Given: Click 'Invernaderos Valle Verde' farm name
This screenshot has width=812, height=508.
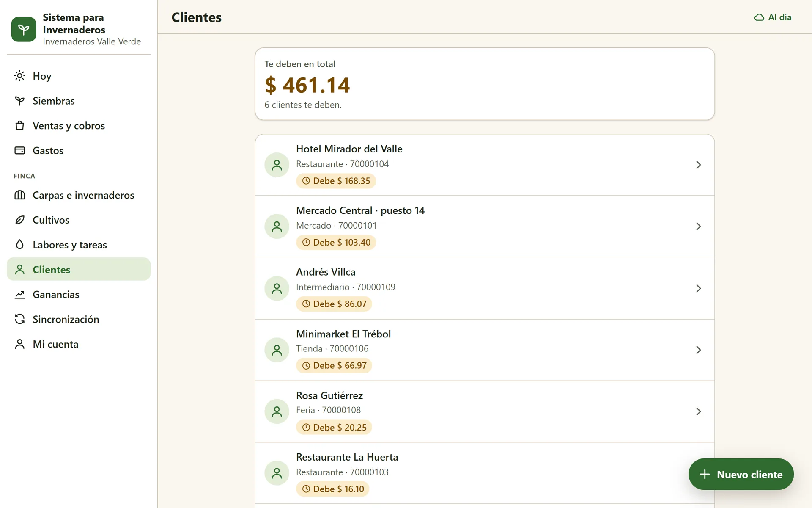Looking at the screenshot, I should pos(92,41).
